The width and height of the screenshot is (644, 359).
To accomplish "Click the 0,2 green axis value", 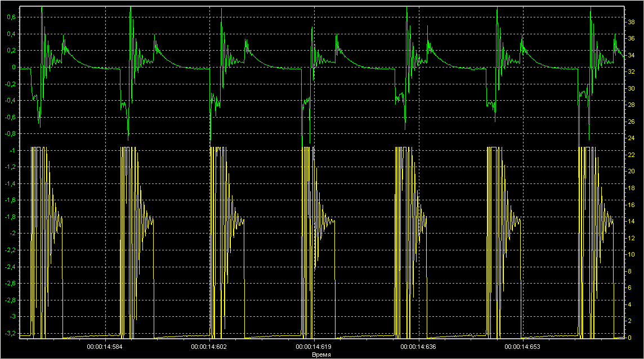I will pyautogui.click(x=11, y=51).
